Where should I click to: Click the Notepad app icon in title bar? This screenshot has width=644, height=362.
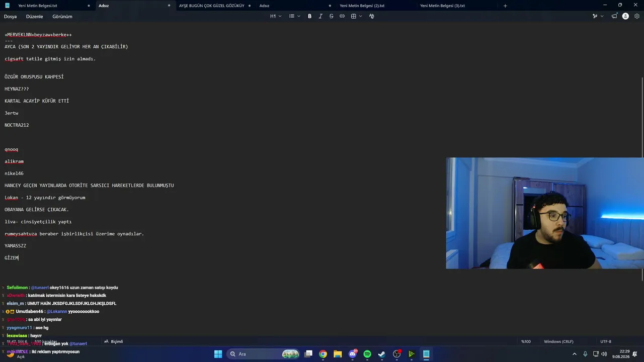[x=7, y=6]
